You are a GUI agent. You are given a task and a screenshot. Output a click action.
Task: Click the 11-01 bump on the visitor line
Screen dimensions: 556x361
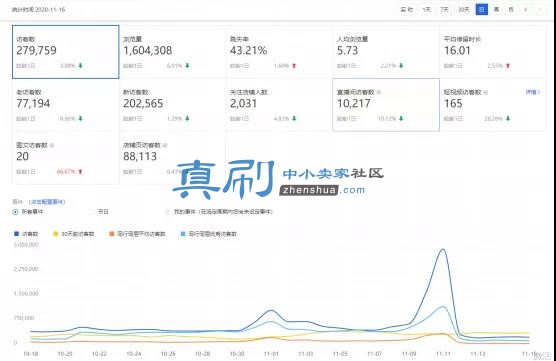coord(271,310)
